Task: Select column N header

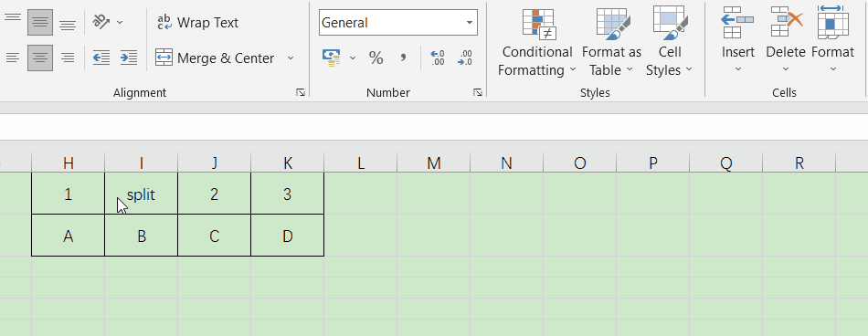Action: (506, 163)
